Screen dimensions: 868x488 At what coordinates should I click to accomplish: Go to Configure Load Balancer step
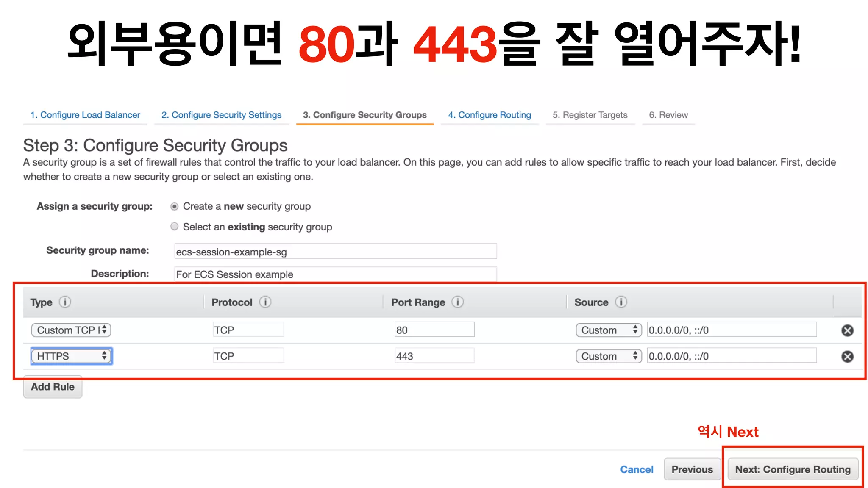point(85,115)
